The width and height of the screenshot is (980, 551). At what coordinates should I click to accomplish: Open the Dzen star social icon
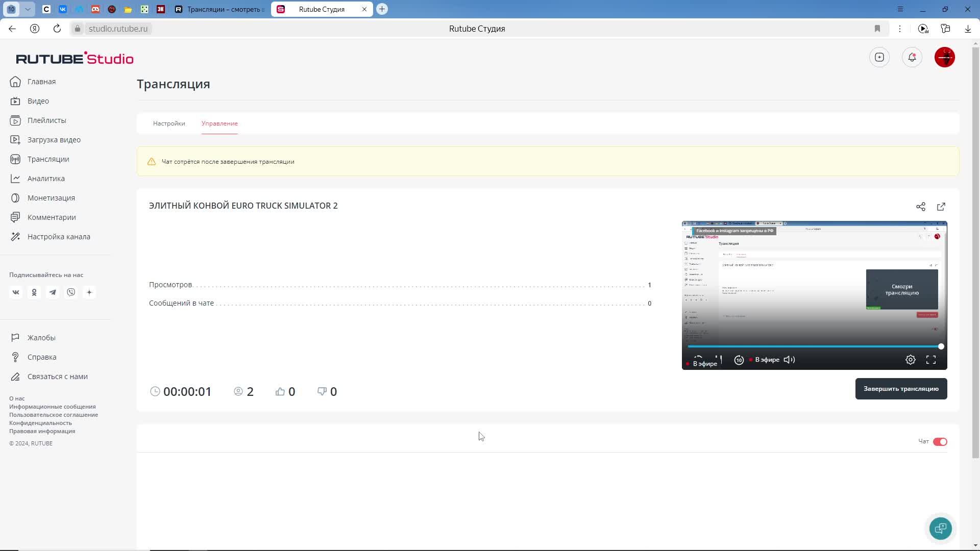(89, 292)
